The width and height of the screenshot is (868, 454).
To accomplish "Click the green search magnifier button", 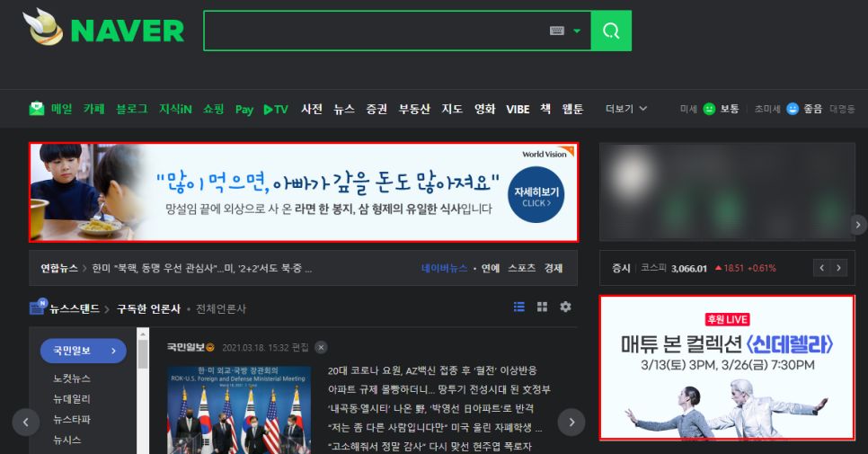I will tap(611, 31).
